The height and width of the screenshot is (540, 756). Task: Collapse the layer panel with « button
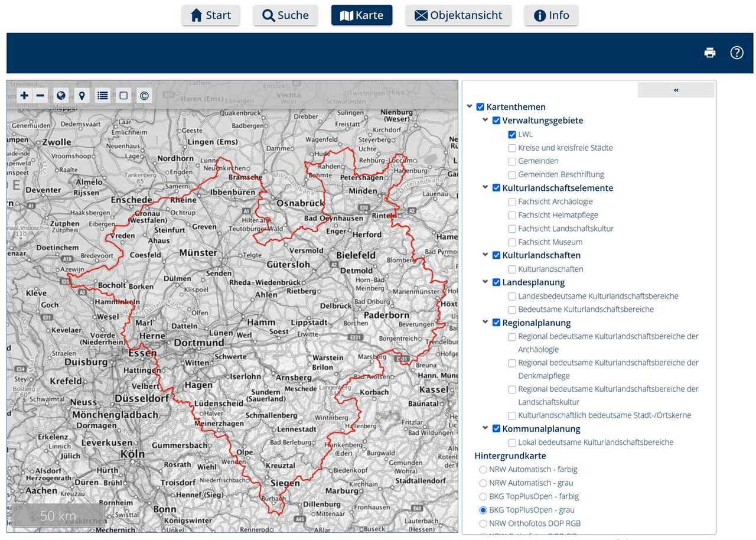(676, 90)
